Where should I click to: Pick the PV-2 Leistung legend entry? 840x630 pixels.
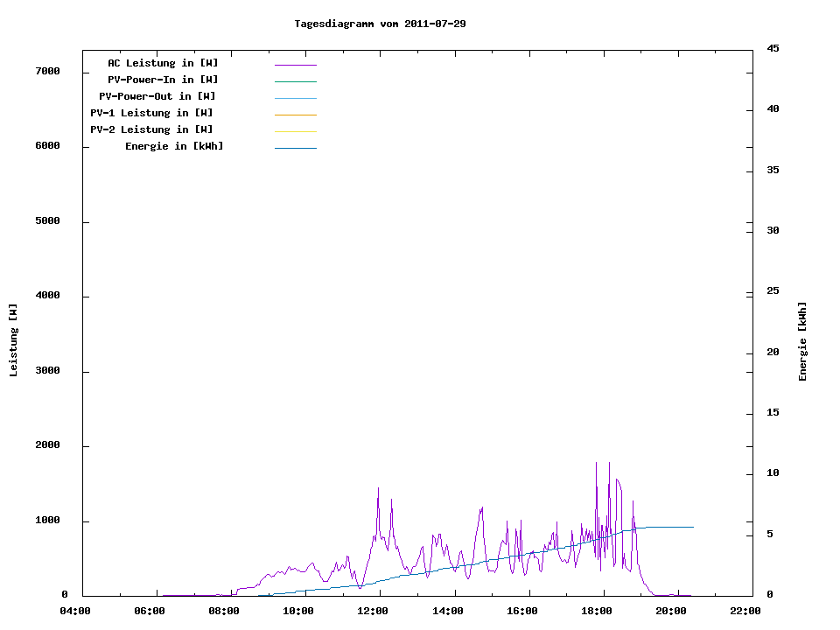click(151, 129)
